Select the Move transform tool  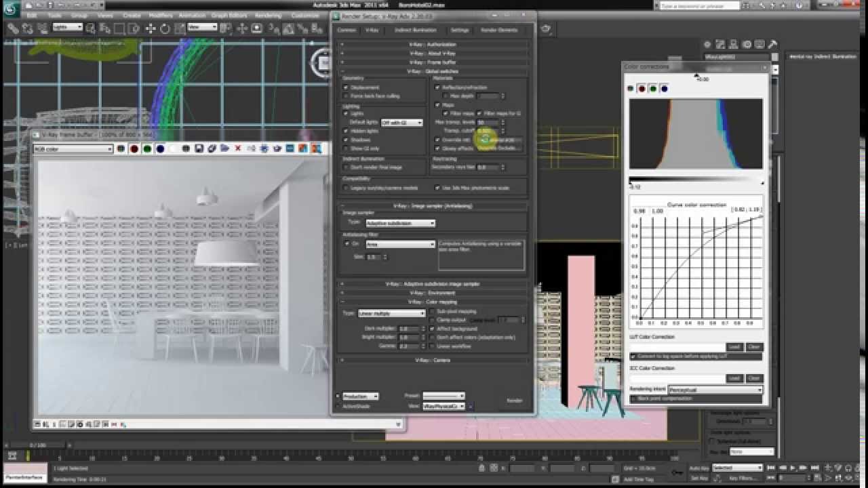[150, 28]
